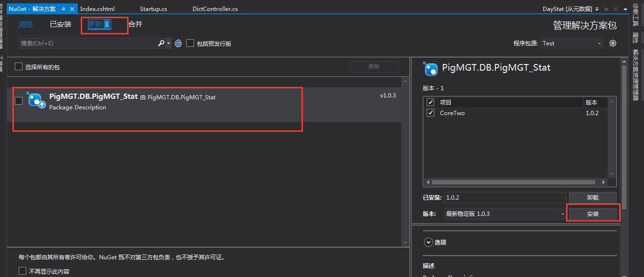Switch to the Browse tab

(x=26, y=24)
